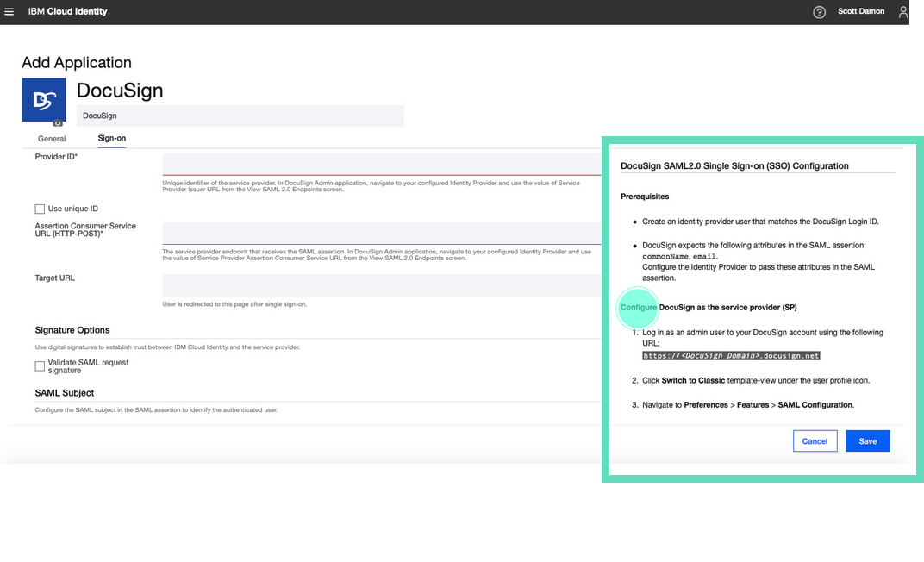This screenshot has height=562, width=924.
Task: Click the DocuSign application logo
Action: 44,100
